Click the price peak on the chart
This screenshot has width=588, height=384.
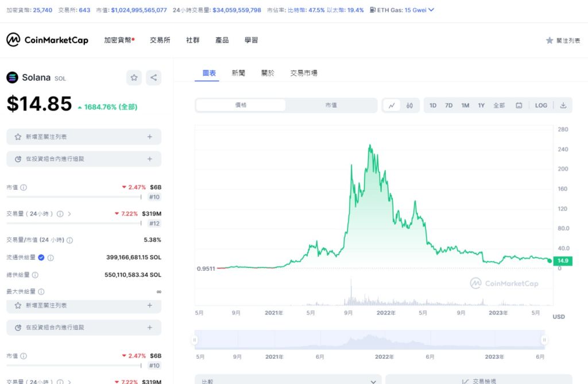pyautogui.click(x=370, y=145)
